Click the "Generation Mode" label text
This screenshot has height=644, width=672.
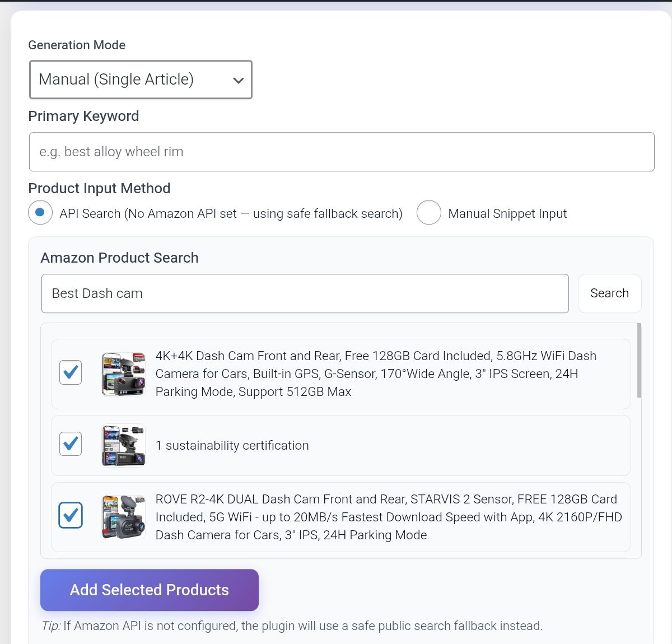77,45
